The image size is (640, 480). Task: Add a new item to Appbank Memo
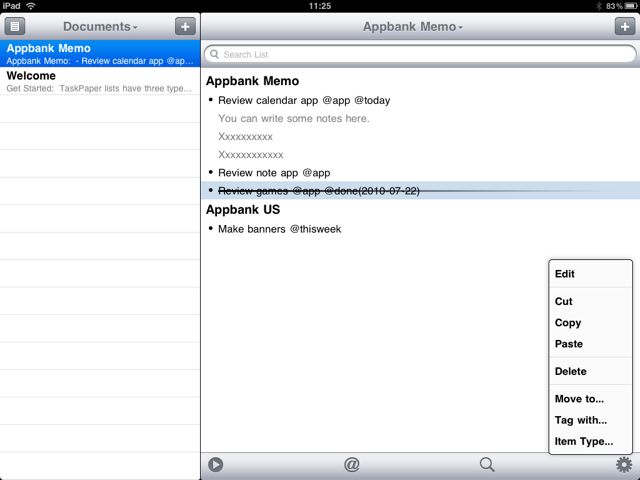[x=625, y=27]
